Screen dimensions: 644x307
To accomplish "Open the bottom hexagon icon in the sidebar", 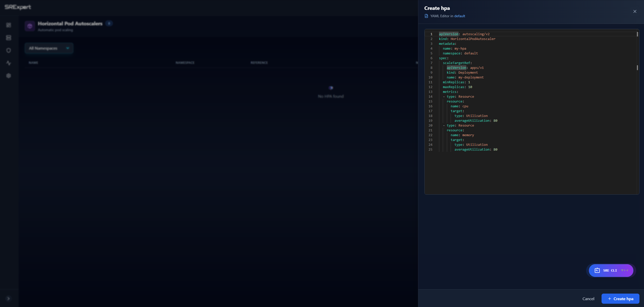I will (x=9, y=75).
